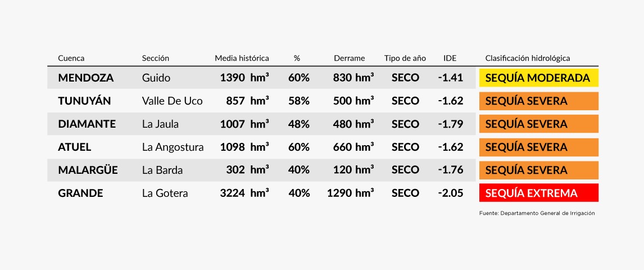Click the -2.05 IDE value

click(x=451, y=193)
